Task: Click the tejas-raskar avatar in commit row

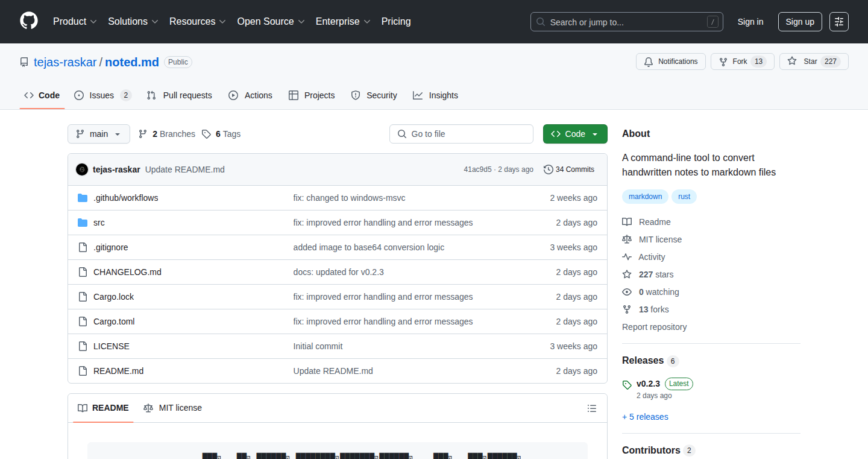Action: (82, 169)
